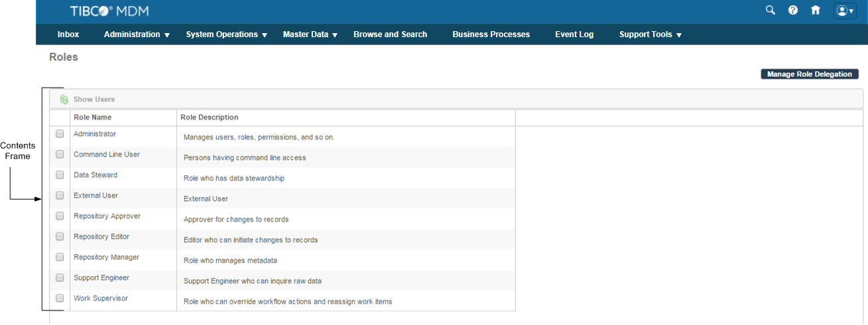Click the Command Line User role name
Viewport: 868px width, 325px height.
pyautogui.click(x=107, y=155)
